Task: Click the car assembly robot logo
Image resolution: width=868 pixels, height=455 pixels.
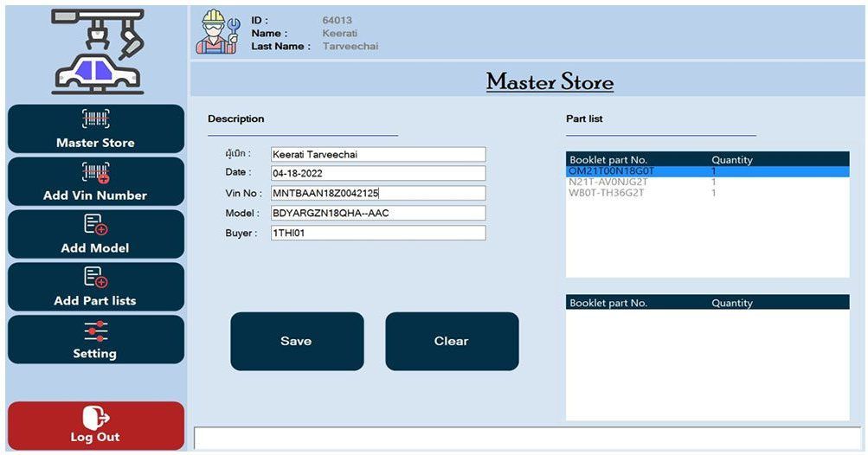Action: click(x=98, y=52)
